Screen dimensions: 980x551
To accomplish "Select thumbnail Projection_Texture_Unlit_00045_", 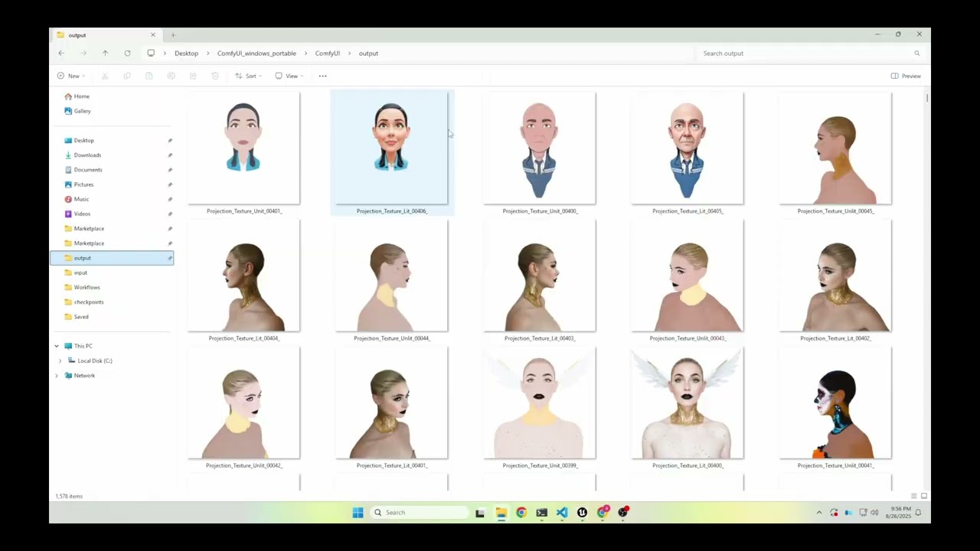I will (x=835, y=148).
